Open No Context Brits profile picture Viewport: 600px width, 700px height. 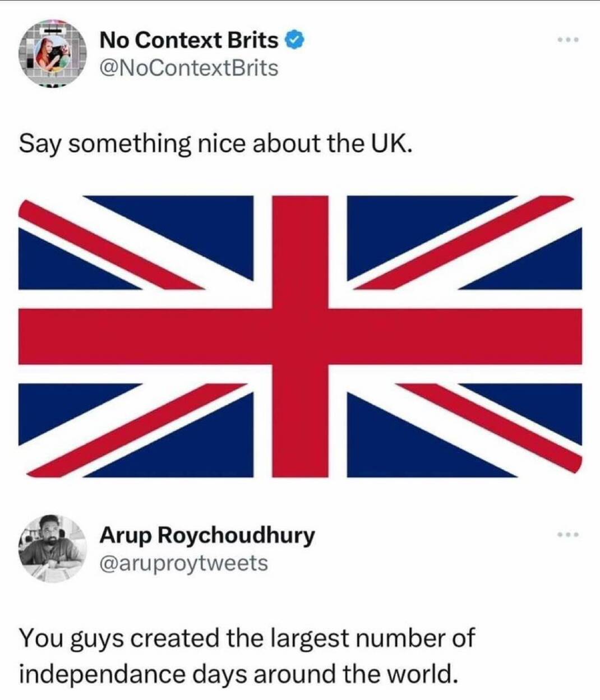pyautogui.click(x=53, y=54)
